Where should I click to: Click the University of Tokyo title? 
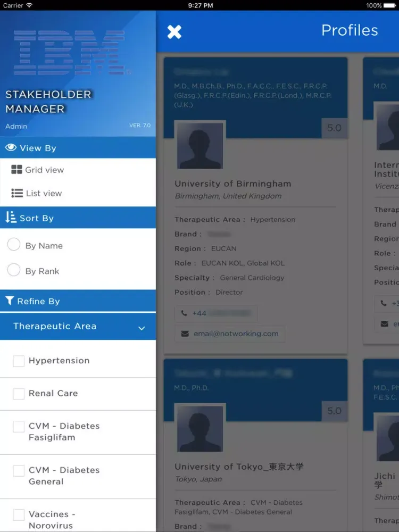pyautogui.click(x=239, y=467)
